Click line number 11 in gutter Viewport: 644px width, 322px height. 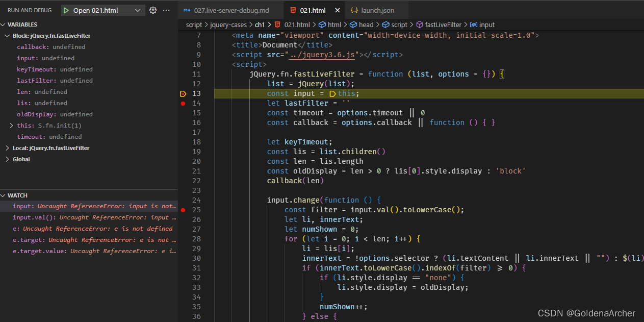coord(197,74)
